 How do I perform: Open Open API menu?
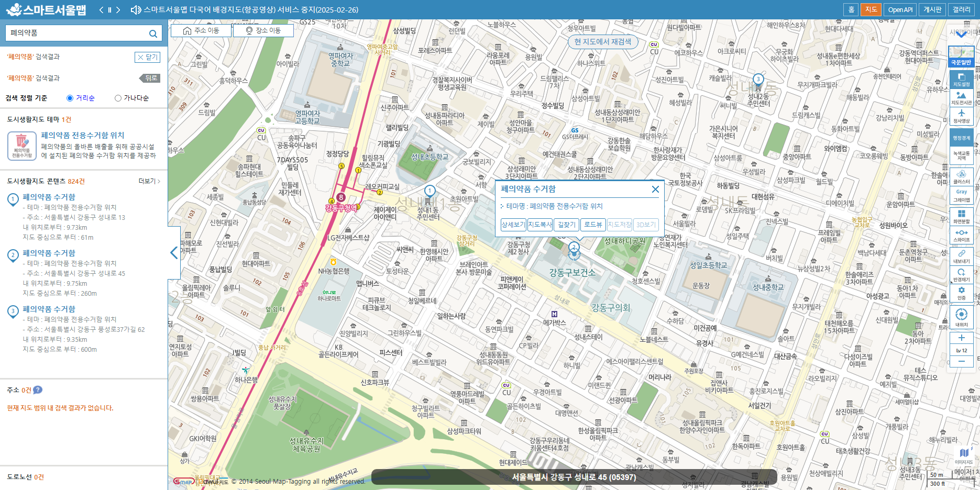coord(900,10)
